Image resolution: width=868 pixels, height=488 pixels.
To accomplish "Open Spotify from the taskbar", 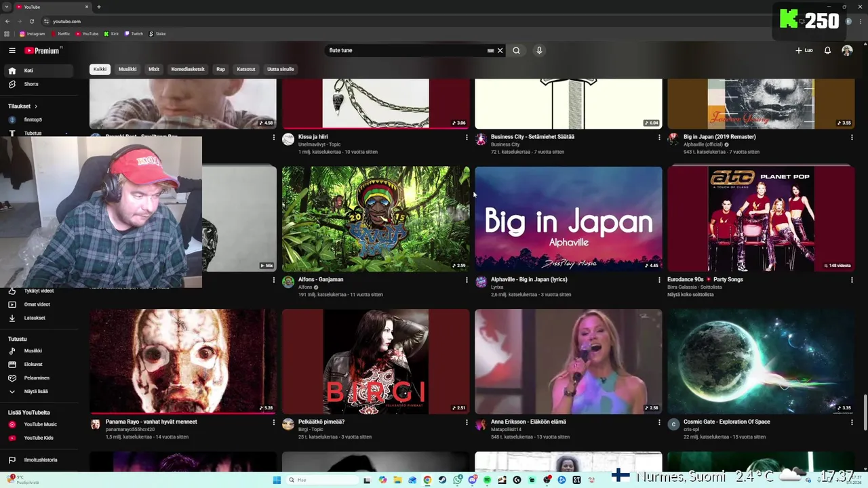I will tap(487, 480).
